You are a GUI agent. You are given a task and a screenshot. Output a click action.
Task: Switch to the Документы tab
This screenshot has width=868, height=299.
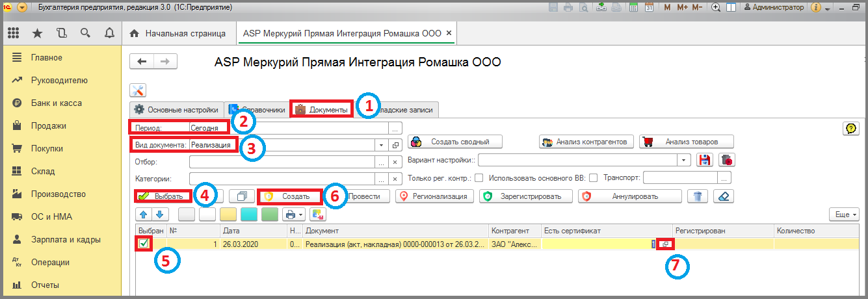tap(322, 110)
